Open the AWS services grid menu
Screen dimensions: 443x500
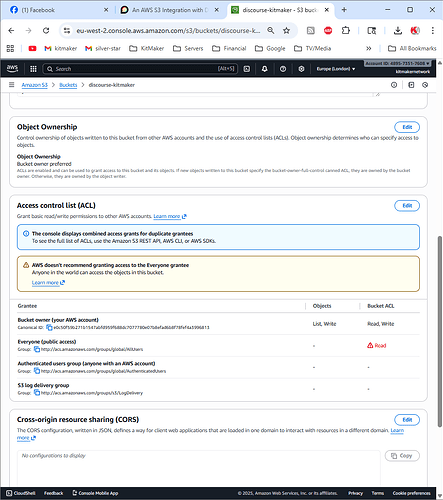click(33, 69)
